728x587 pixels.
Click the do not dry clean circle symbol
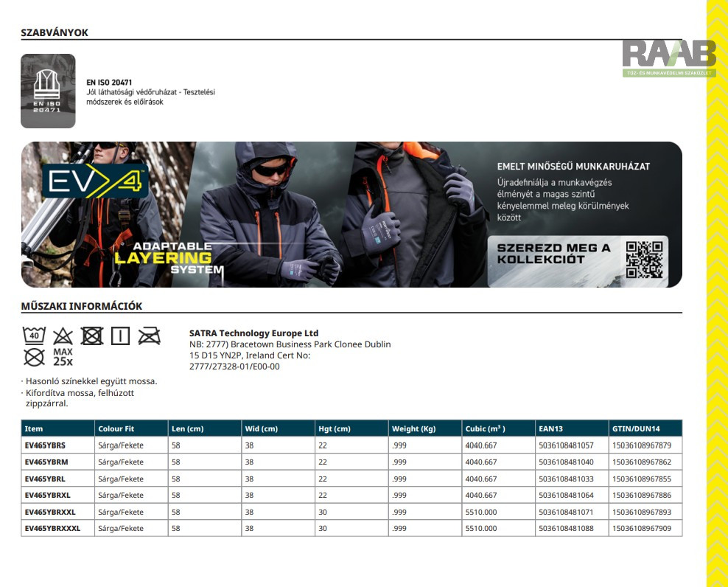tap(34, 358)
